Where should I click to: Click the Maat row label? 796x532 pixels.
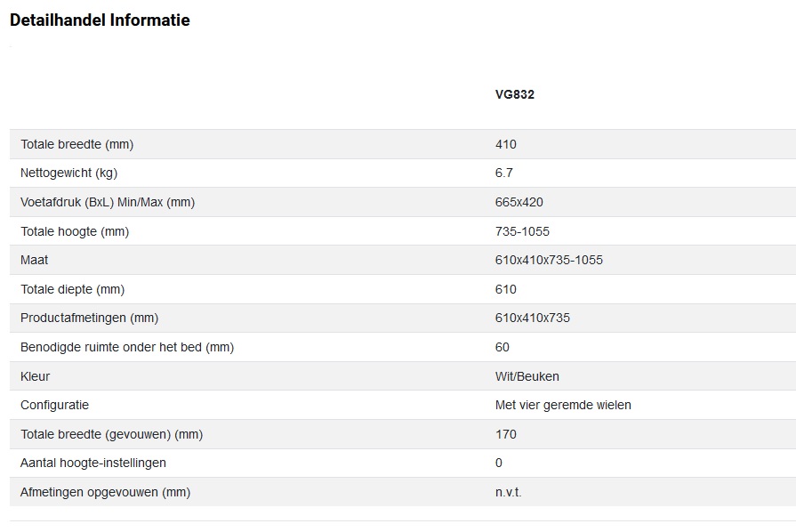click(x=35, y=260)
